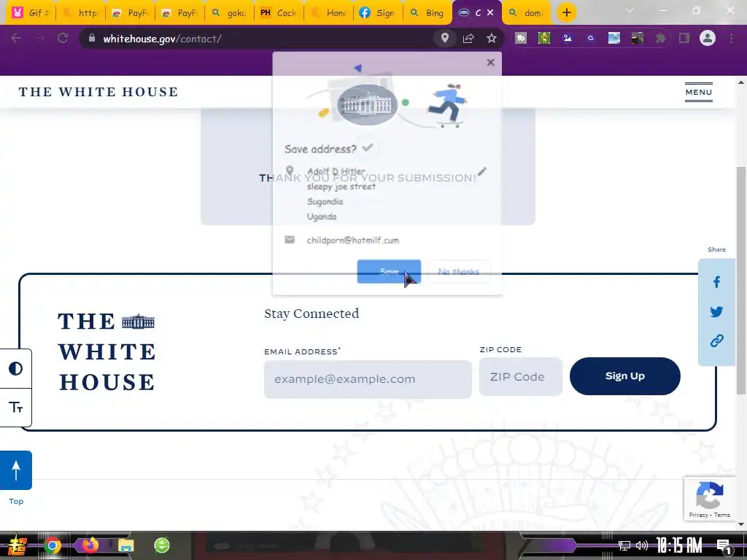This screenshot has height=560, width=747.
Task: Open the green pixel character extension
Action: 544,38
